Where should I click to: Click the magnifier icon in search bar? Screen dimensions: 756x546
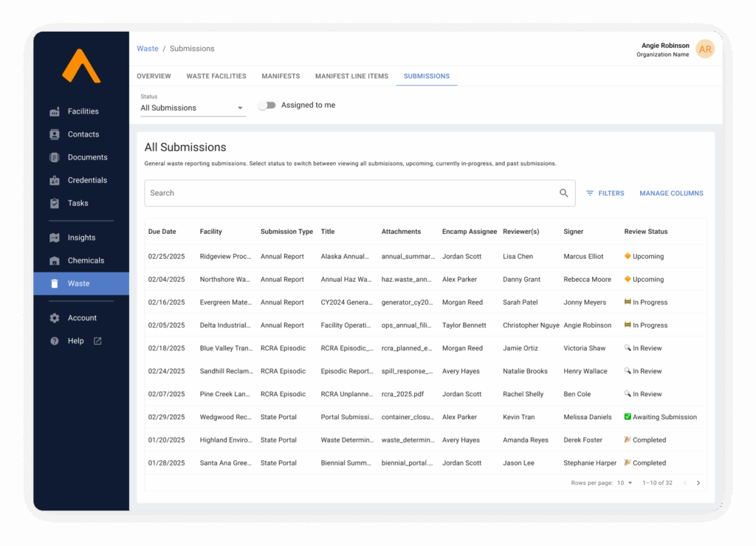click(564, 193)
